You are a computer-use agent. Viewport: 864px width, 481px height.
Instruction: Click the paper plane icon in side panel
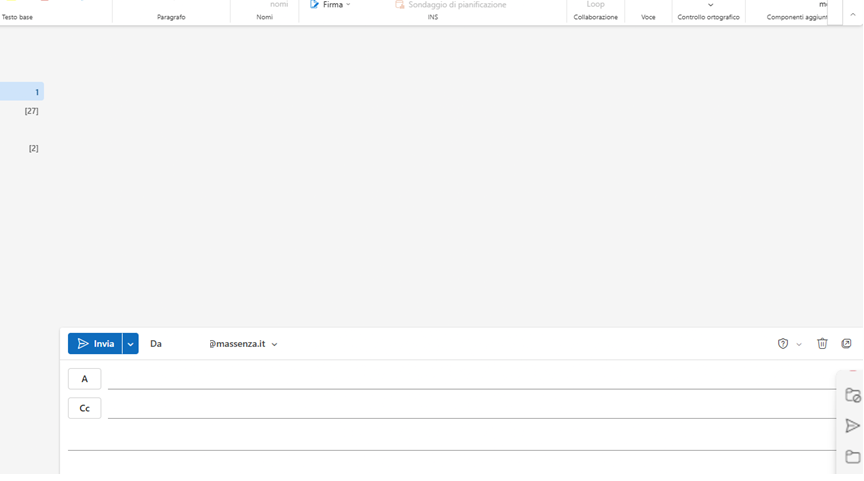tap(852, 426)
